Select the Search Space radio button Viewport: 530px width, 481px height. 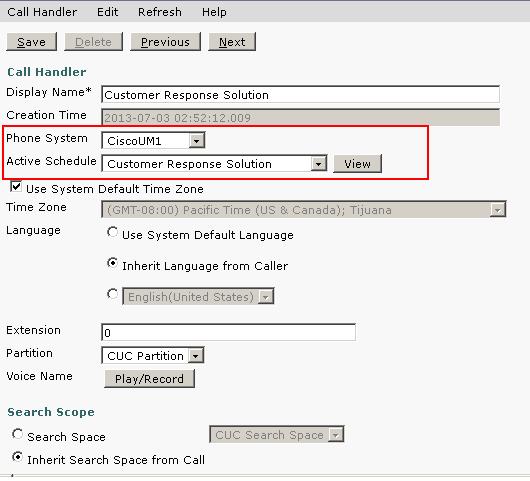(17, 434)
